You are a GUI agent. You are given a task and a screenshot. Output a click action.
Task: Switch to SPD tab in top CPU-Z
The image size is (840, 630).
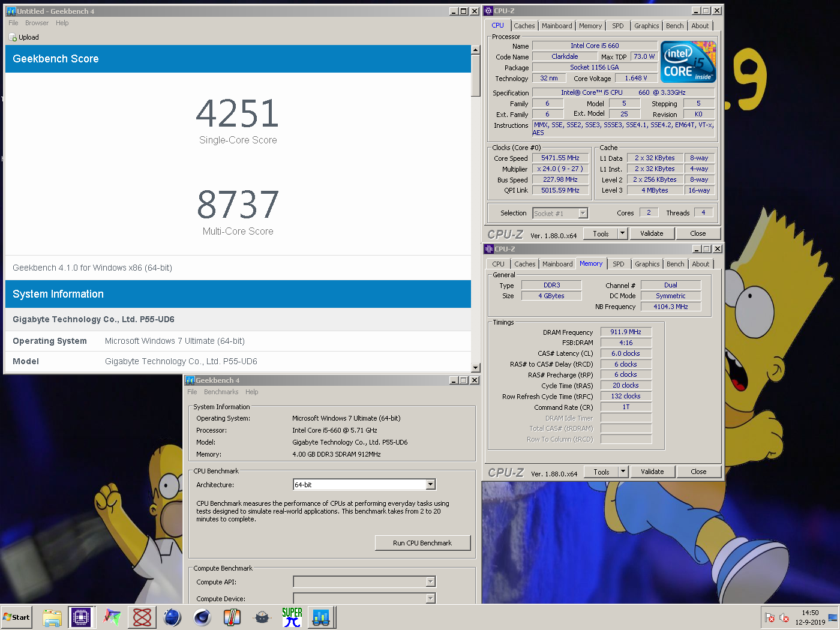click(618, 26)
